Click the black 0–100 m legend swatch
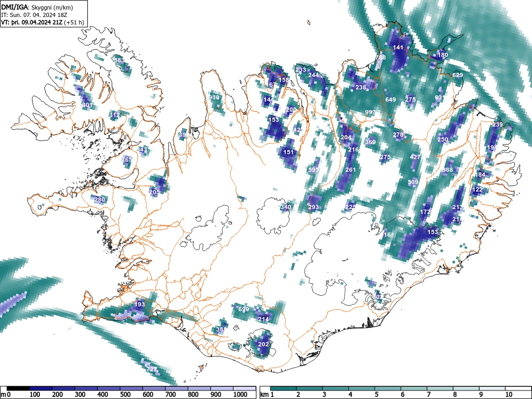 18,388
